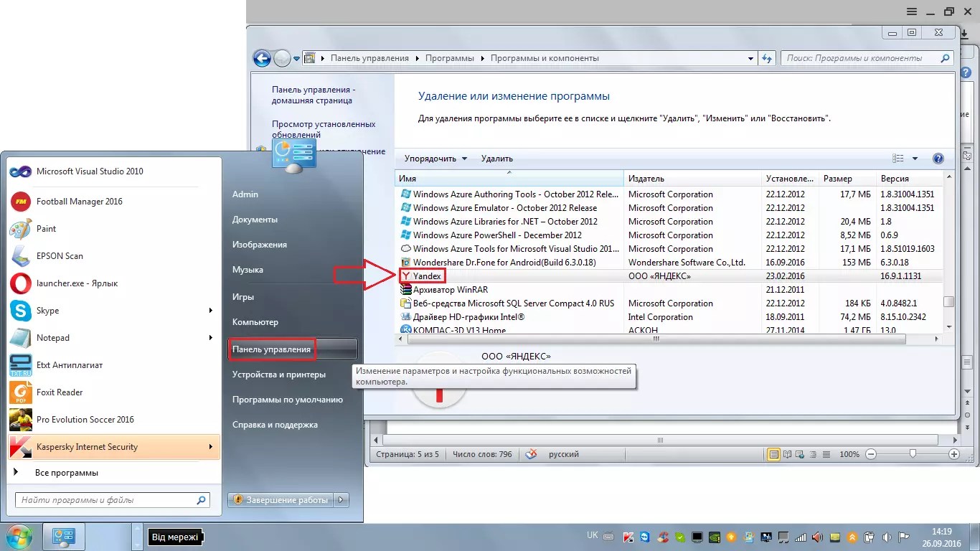Click the Найти программы и файлы search box

[x=104, y=500]
